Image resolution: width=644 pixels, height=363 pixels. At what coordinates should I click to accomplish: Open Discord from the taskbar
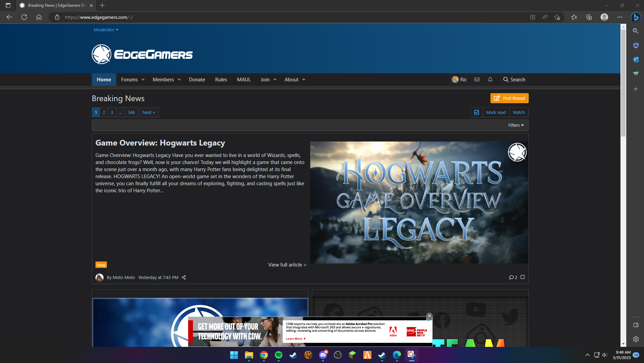click(x=323, y=355)
